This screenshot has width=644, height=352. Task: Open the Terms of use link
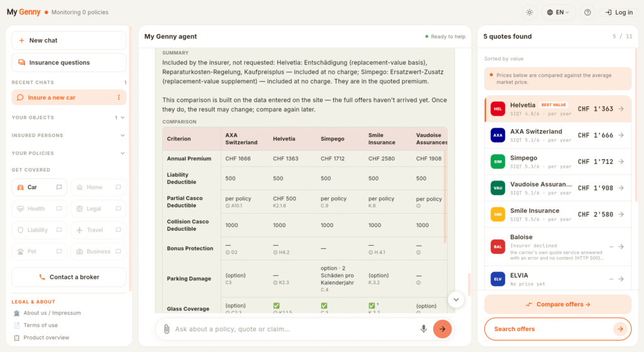click(41, 326)
